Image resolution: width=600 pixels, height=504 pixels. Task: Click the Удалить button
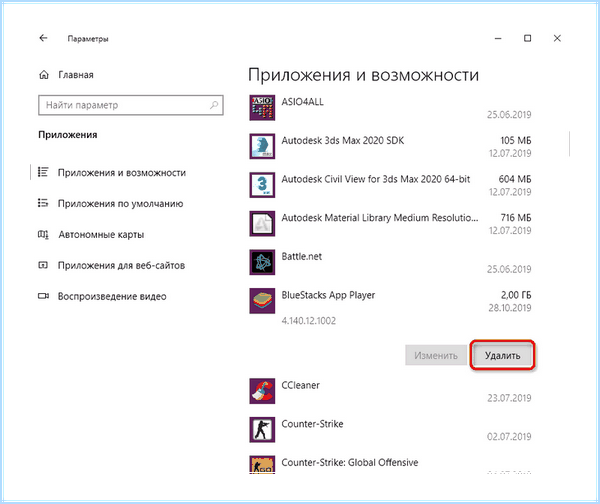tap(502, 355)
